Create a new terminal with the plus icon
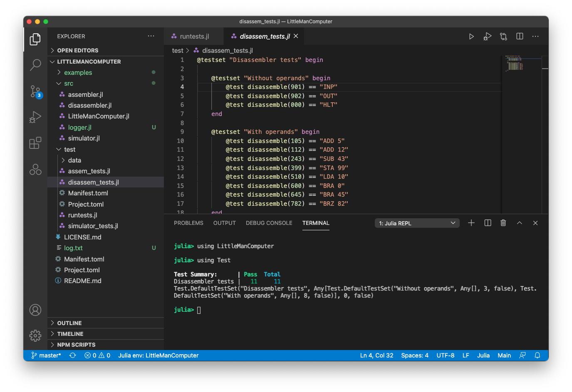The image size is (572, 392). 471,223
